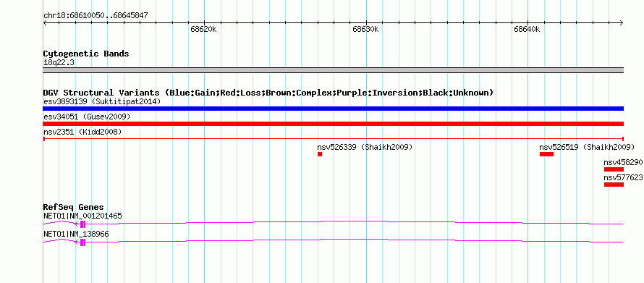Click the 68620k ruler label
This screenshot has height=283, width=644.
click(203, 30)
